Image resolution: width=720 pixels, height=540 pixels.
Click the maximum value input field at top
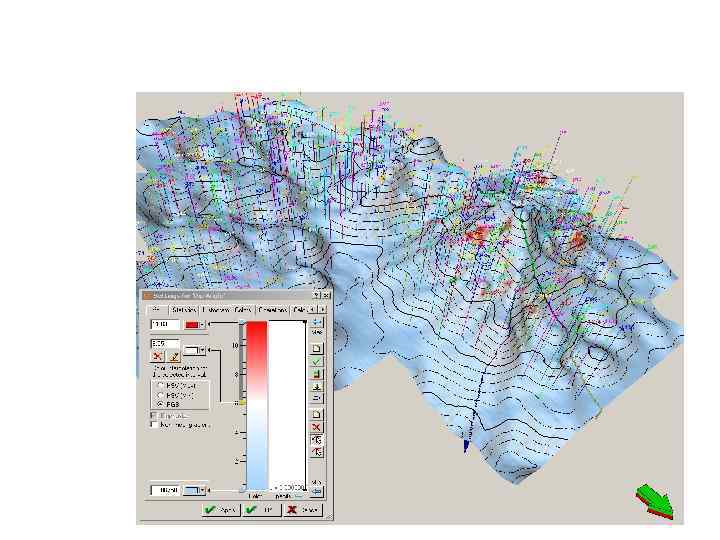tap(165, 325)
